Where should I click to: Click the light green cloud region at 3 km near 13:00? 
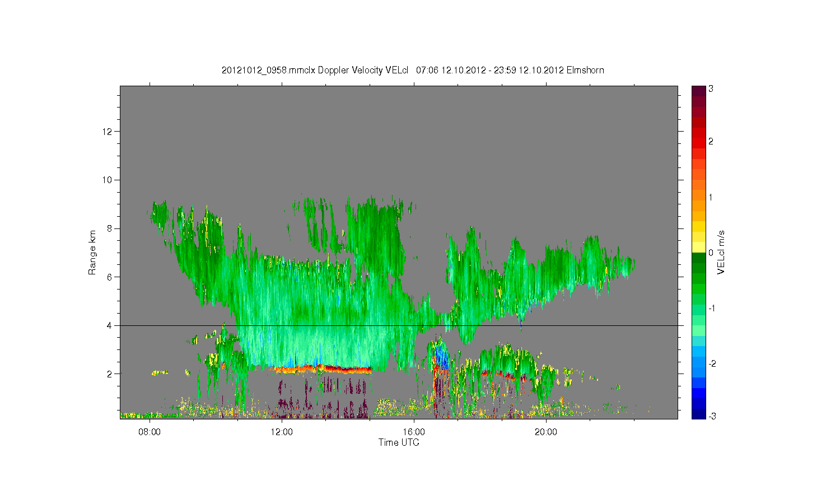[315, 347]
